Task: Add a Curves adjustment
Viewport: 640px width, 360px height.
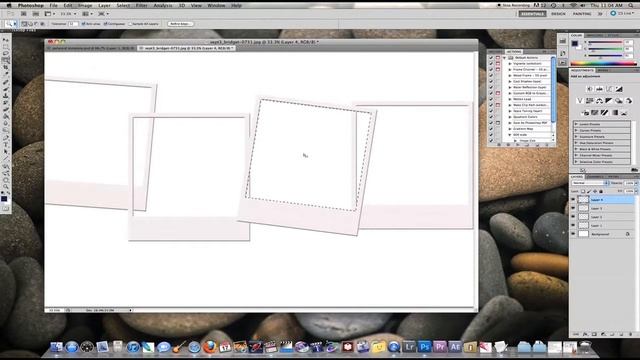Action: [609, 89]
